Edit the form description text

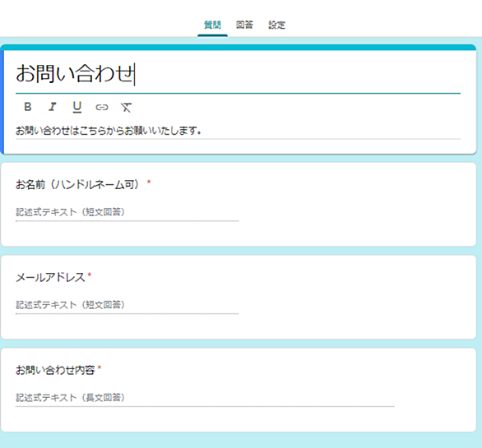238,131
